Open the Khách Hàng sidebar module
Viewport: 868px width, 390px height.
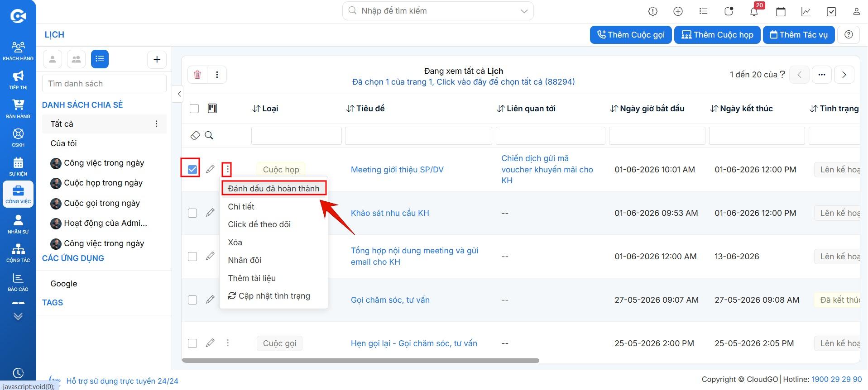(18, 51)
